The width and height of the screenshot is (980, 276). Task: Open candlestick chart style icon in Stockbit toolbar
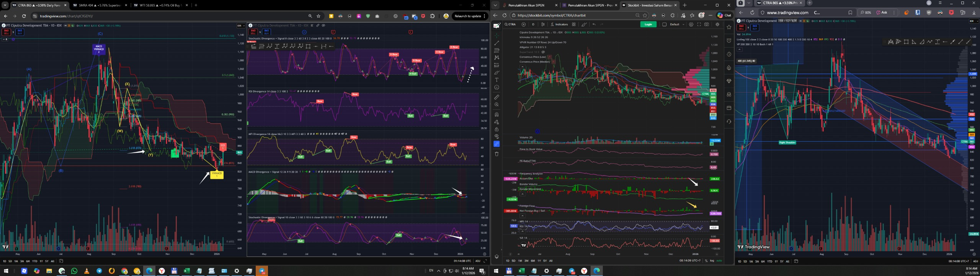(543, 24)
